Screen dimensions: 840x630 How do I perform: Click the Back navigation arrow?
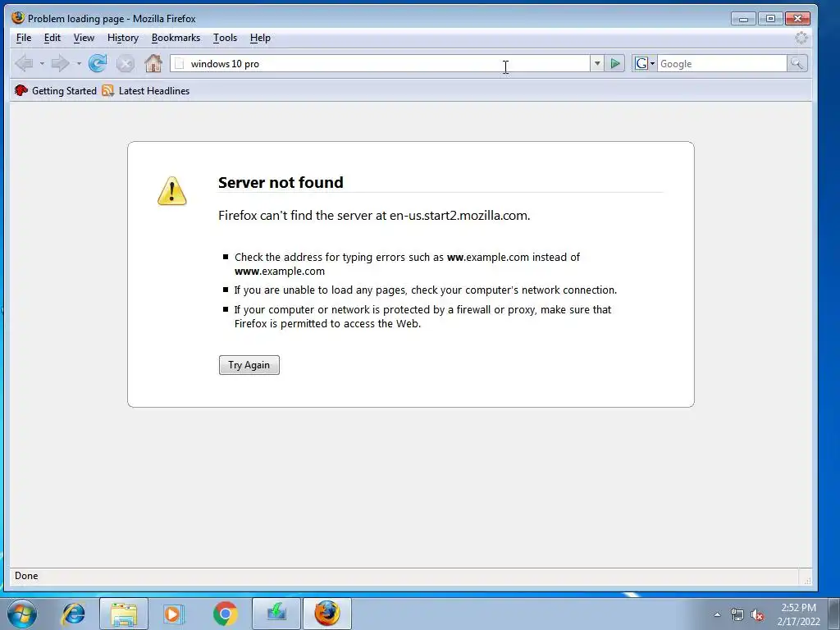point(24,64)
